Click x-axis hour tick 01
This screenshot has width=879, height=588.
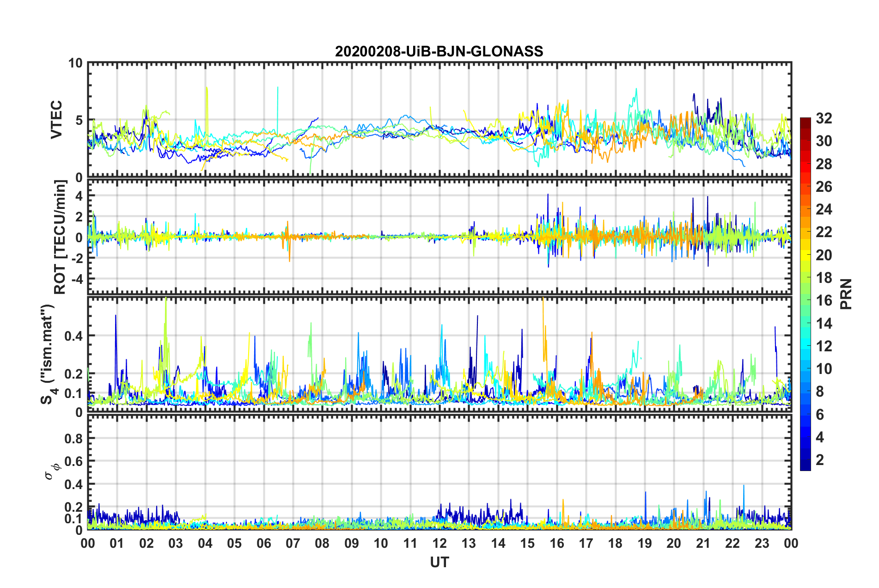click(117, 543)
